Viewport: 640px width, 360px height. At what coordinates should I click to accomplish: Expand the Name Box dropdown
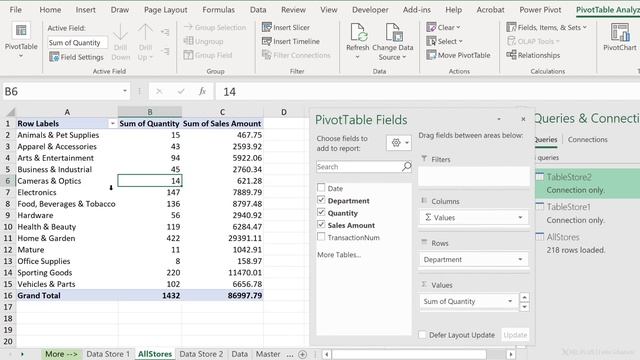click(124, 91)
